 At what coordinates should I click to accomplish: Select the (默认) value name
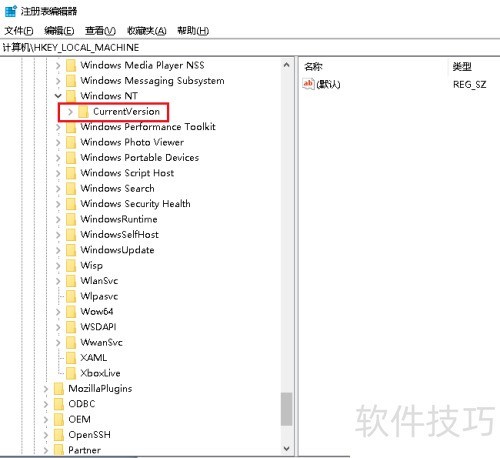tap(328, 84)
